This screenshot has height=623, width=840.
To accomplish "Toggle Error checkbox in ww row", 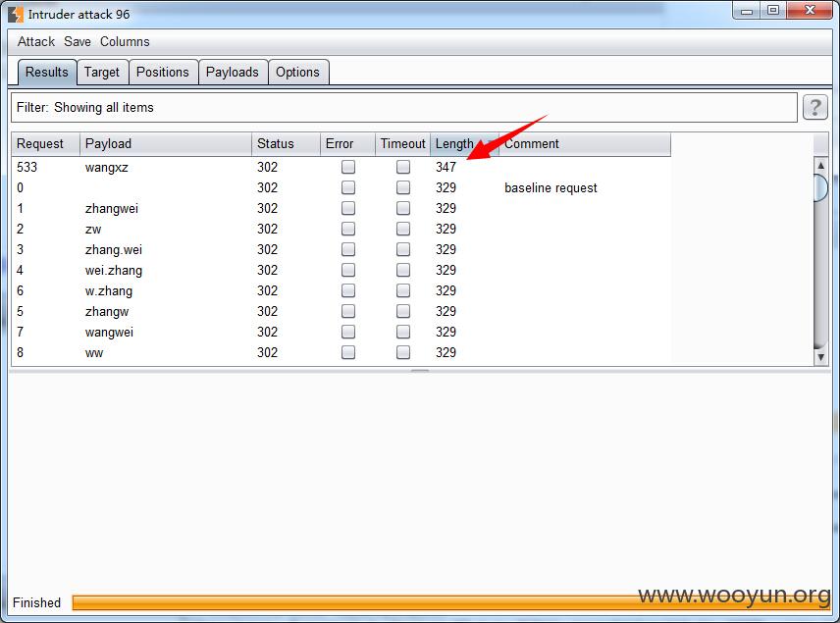I will click(348, 352).
